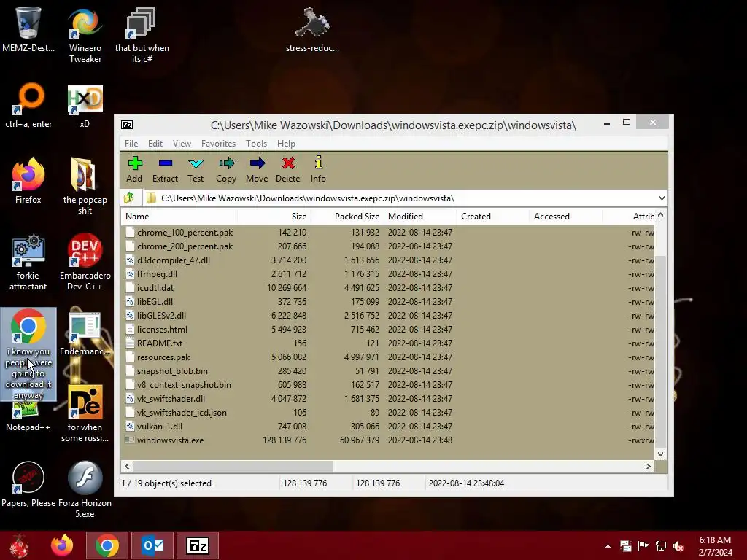Click the Extract toolbar icon
Screen dimensions: 747x560
click(x=165, y=169)
